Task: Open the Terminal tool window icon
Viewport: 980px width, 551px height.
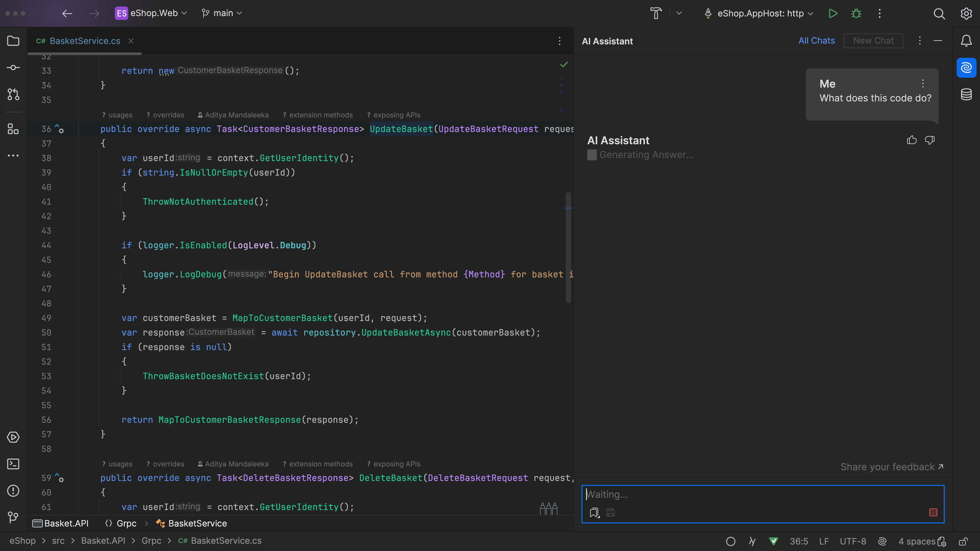Action: [13, 464]
